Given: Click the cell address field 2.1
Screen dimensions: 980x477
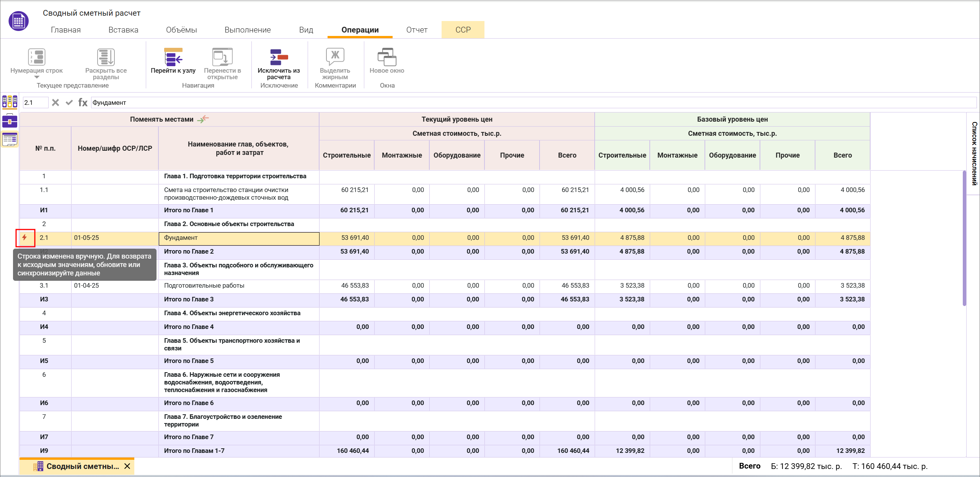Looking at the screenshot, I should click(x=35, y=103).
